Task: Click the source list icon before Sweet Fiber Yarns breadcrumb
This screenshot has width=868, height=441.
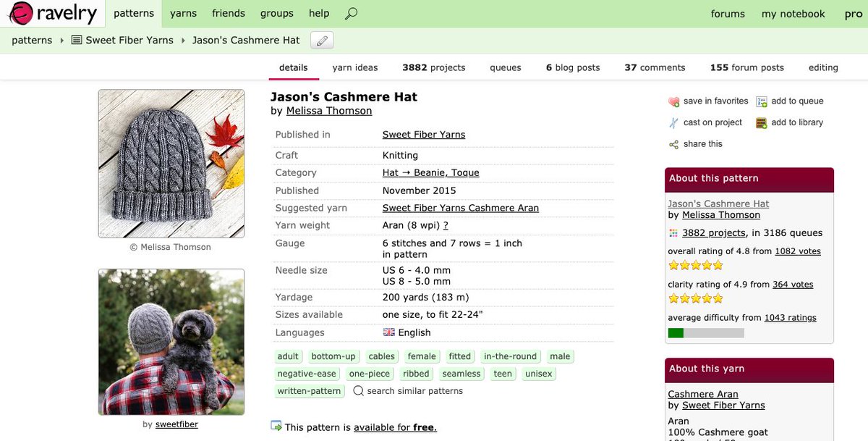Action: 77,41
